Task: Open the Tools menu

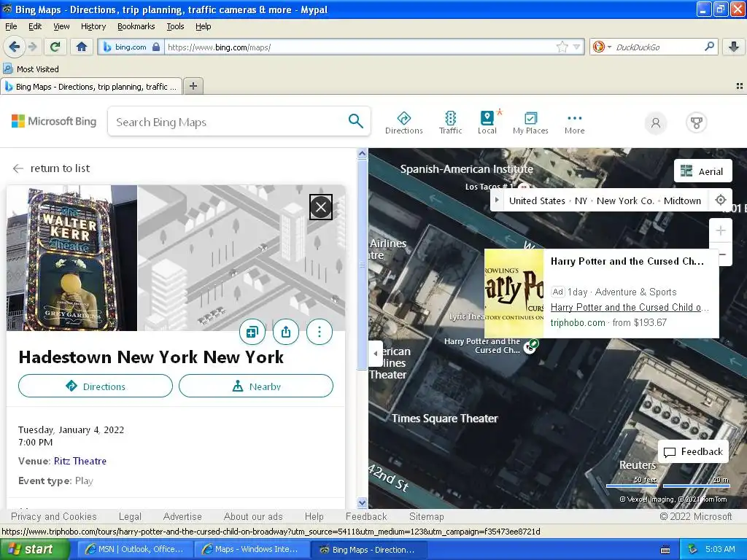Action: click(x=175, y=26)
